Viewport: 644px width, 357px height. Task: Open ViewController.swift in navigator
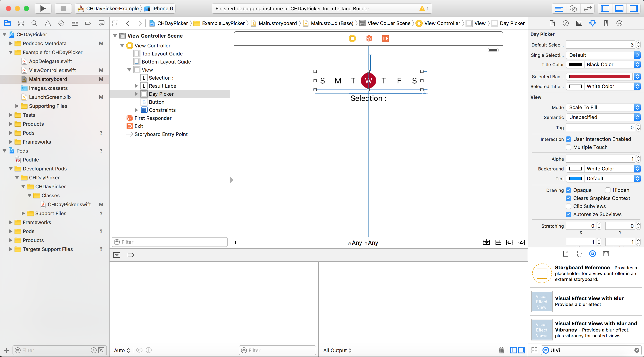[52, 70]
